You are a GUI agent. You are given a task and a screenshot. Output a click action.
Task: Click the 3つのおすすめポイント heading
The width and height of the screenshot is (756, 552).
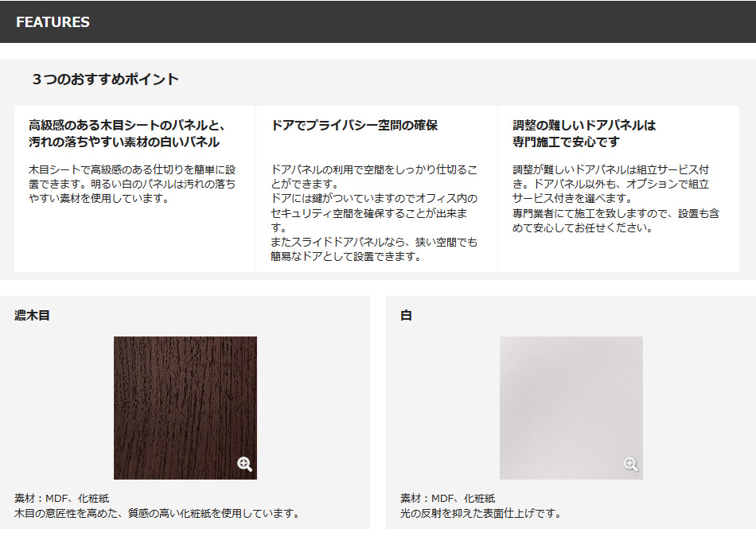coord(106,79)
